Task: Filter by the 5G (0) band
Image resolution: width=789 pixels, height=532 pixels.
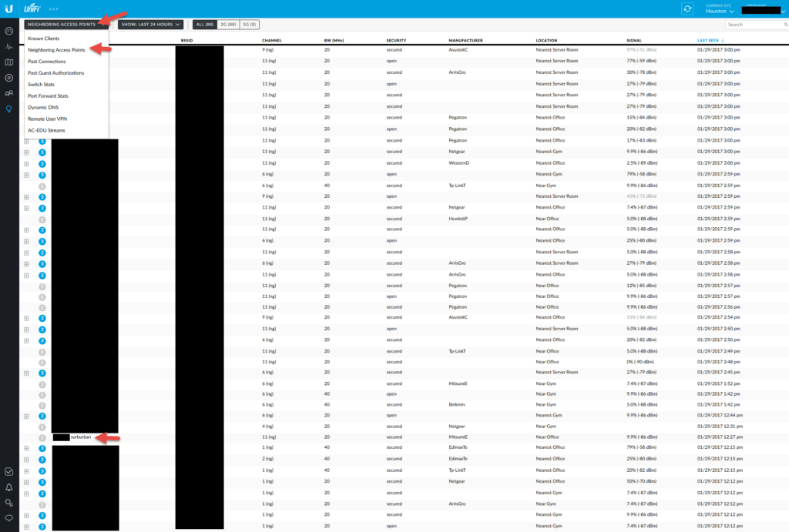Action: coord(250,25)
